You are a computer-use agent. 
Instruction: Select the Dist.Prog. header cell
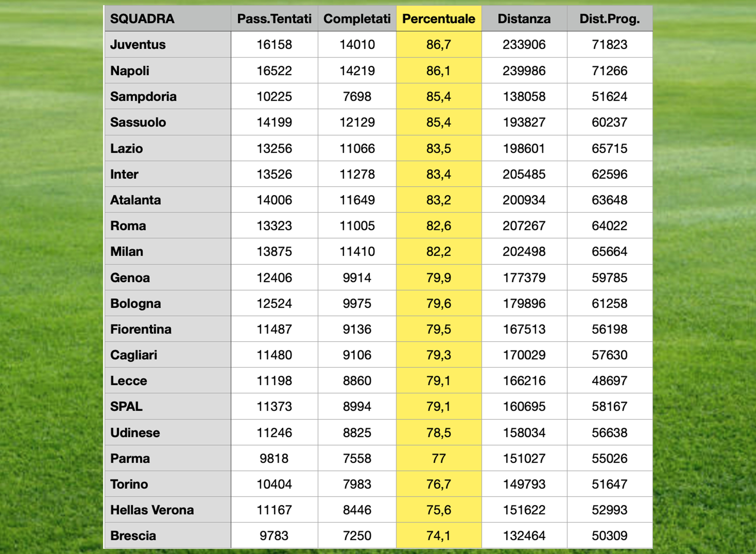pyautogui.click(x=610, y=18)
